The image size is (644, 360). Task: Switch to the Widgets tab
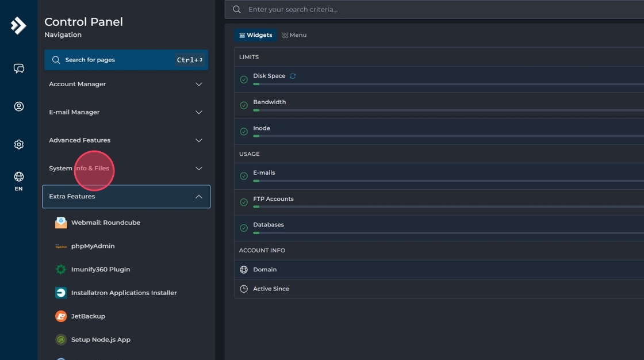[256, 35]
